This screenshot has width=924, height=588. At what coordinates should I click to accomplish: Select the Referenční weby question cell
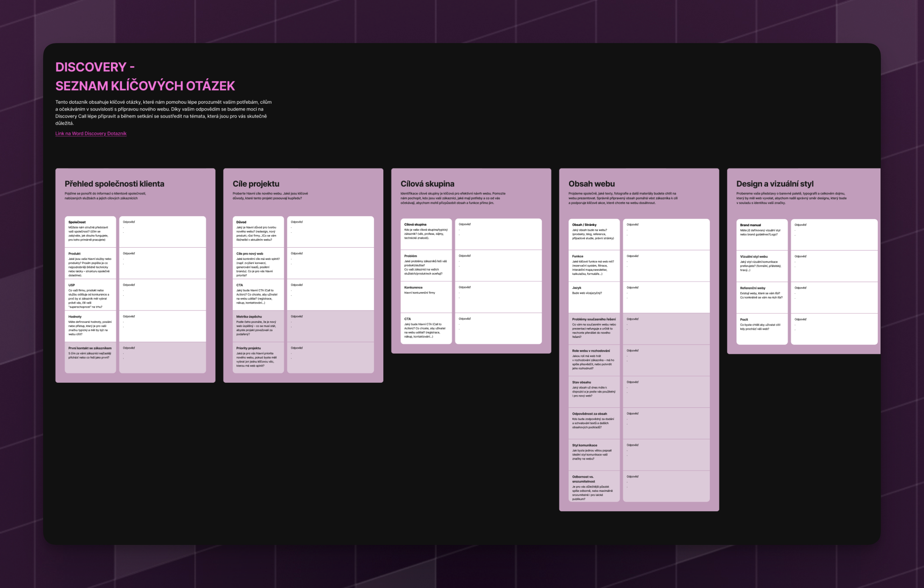[762, 298]
